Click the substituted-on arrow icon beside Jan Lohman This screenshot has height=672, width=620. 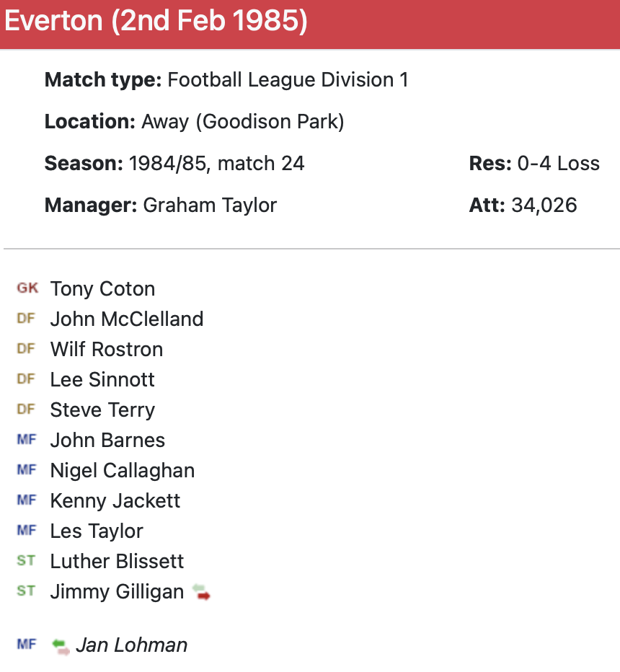point(61,645)
